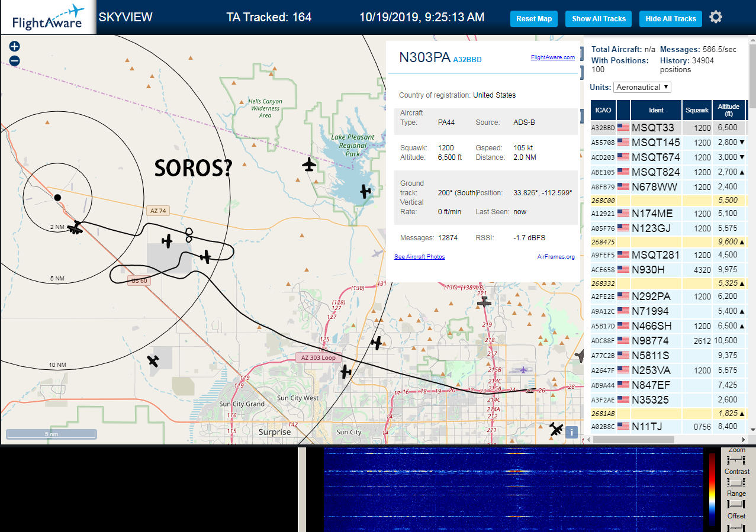Image resolution: width=756 pixels, height=532 pixels.
Task: Sort table by ICAO column
Action: point(603,110)
